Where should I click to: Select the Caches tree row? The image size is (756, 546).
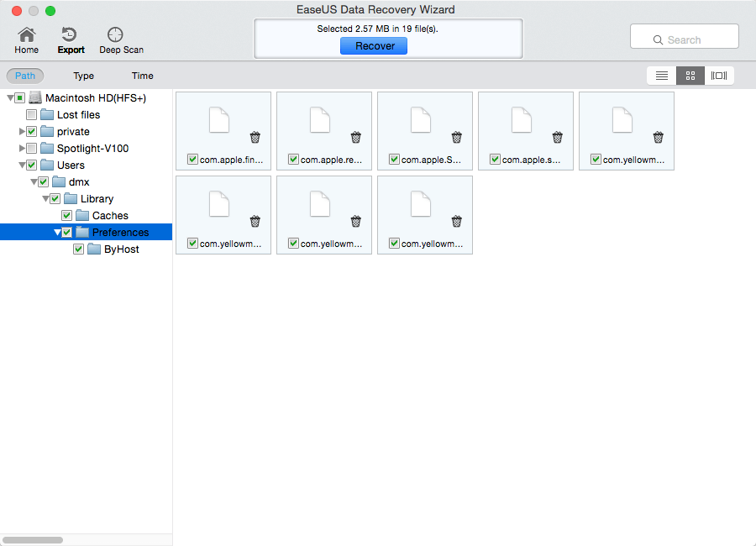[x=86, y=216]
